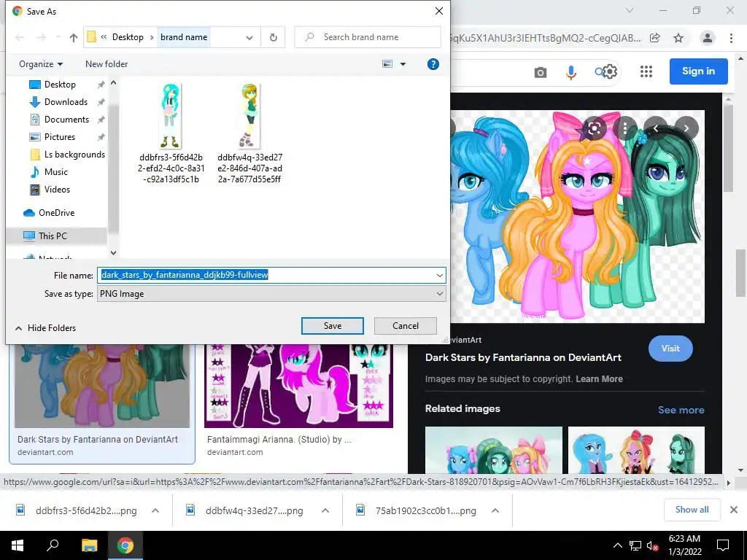Visit the DeviantArt source page
The width and height of the screenshot is (747, 560).
670,349
